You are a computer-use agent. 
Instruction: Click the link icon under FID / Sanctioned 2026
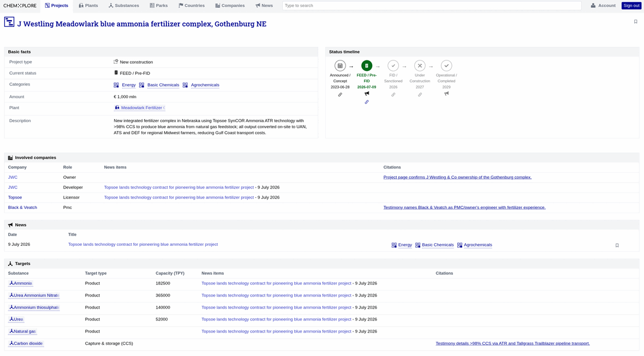point(393,95)
